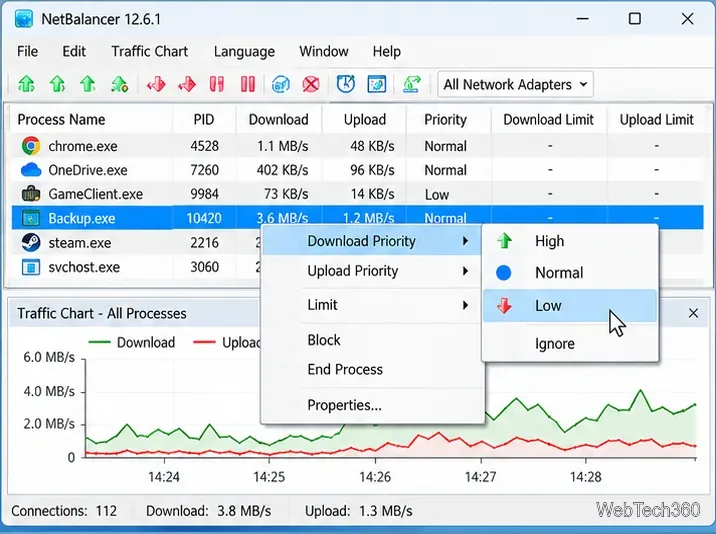Open the Edit menu

[x=74, y=51]
